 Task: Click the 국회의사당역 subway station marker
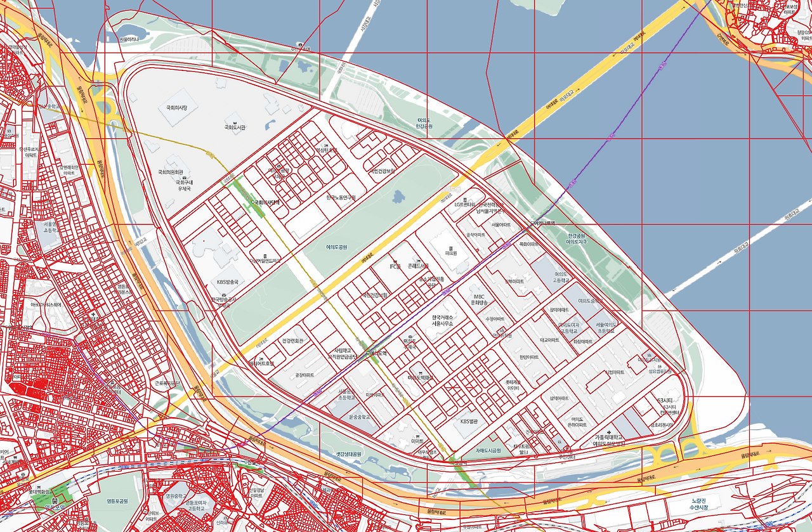[x=266, y=202]
